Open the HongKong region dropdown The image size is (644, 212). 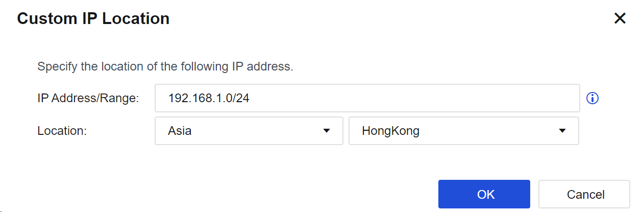click(x=464, y=131)
